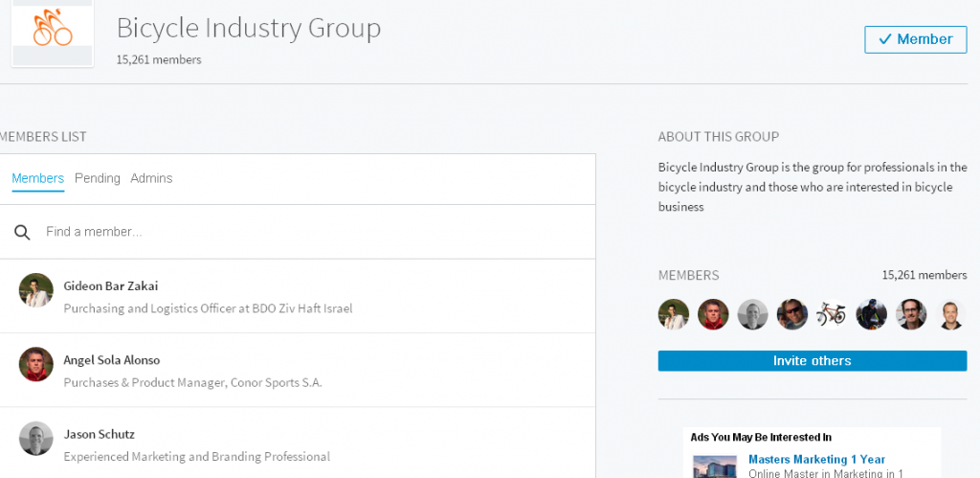Toggle the Member membership button
This screenshot has width=980, height=478.
point(915,39)
